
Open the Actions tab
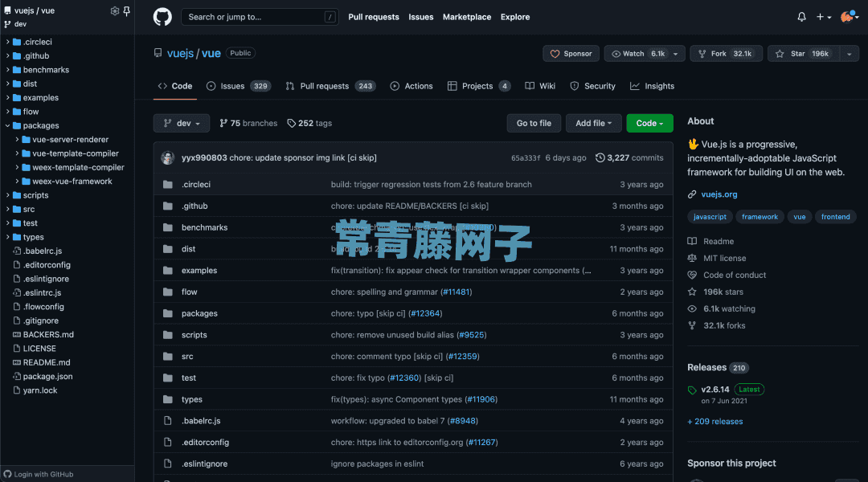coord(411,86)
